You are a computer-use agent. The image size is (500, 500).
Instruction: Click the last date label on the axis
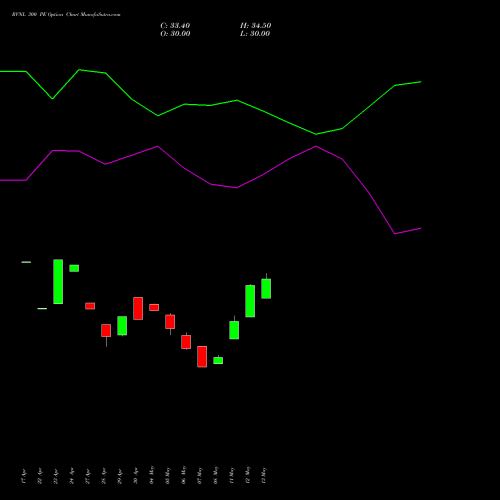tap(264, 475)
